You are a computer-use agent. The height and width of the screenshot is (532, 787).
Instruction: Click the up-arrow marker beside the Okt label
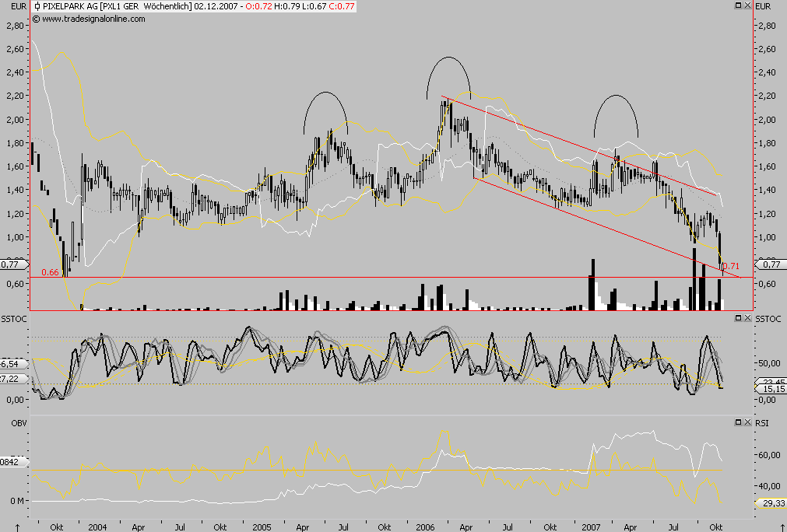[17, 527]
